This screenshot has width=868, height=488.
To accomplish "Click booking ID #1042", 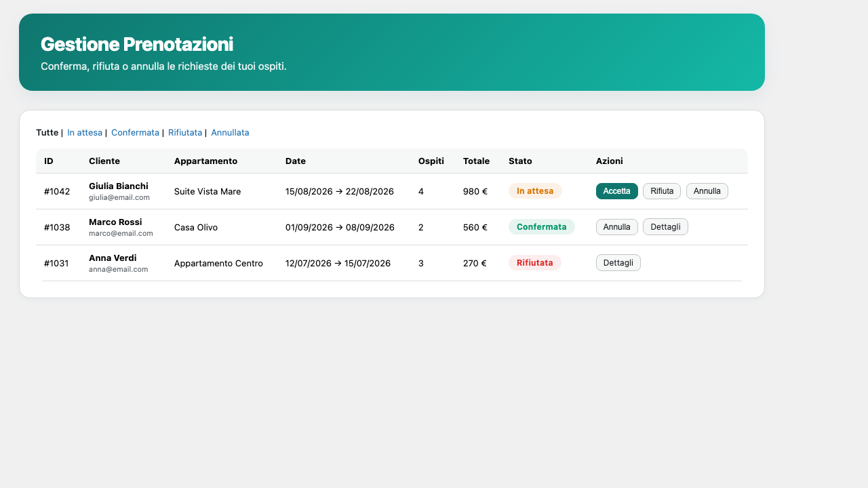I will pyautogui.click(x=57, y=192).
